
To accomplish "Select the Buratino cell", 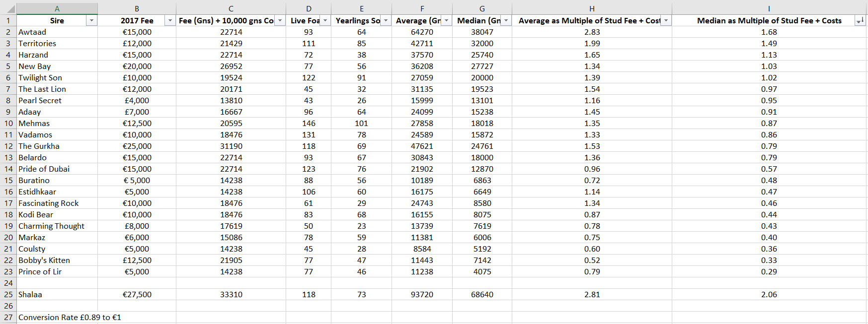I will coord(57,180).
